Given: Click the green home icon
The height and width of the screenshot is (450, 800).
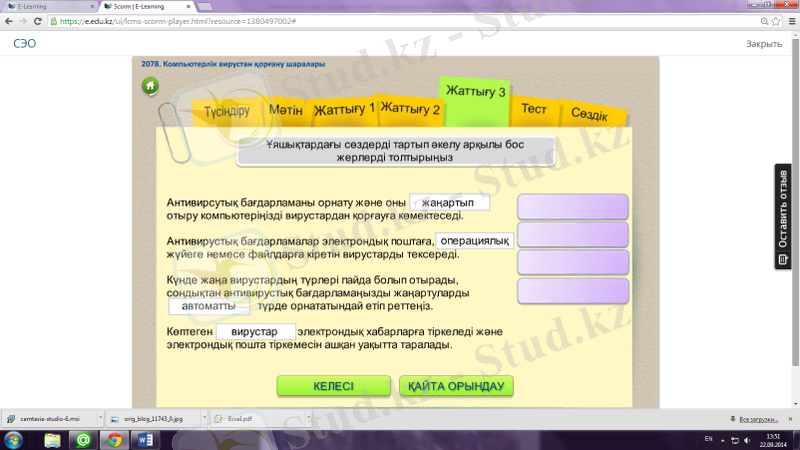Looking at the screenshot, I should [x=150, y=87].
